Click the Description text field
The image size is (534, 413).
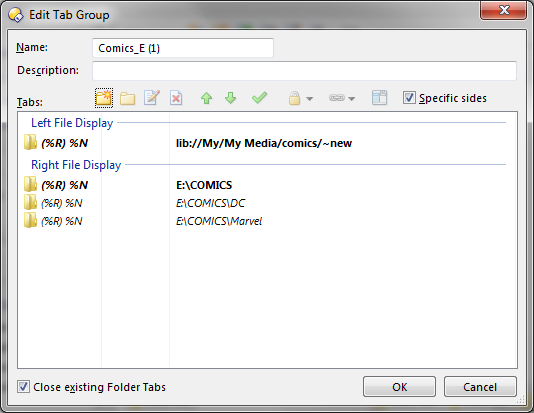coord(304,71)
